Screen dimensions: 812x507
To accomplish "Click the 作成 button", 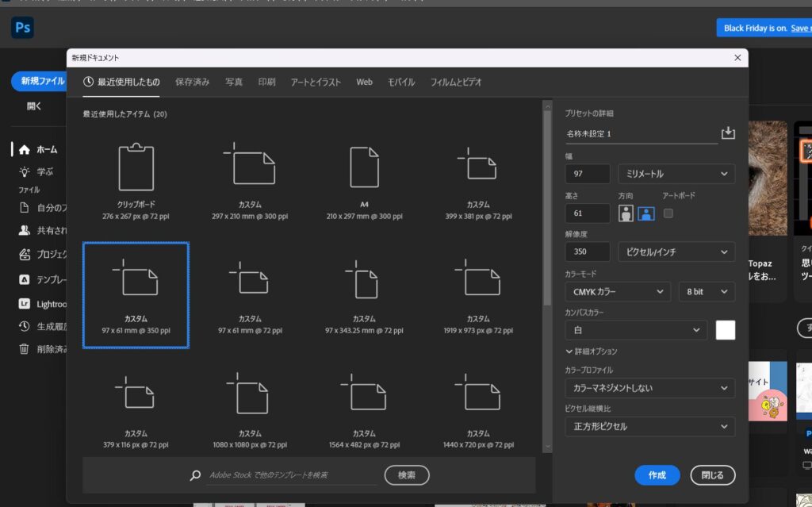I will pos(657,475).
